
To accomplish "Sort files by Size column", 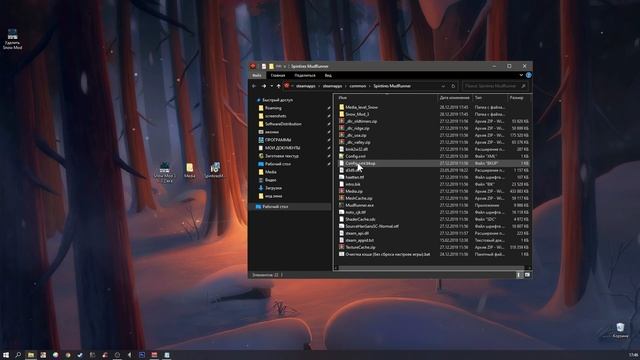I will (x=518, y=98).
